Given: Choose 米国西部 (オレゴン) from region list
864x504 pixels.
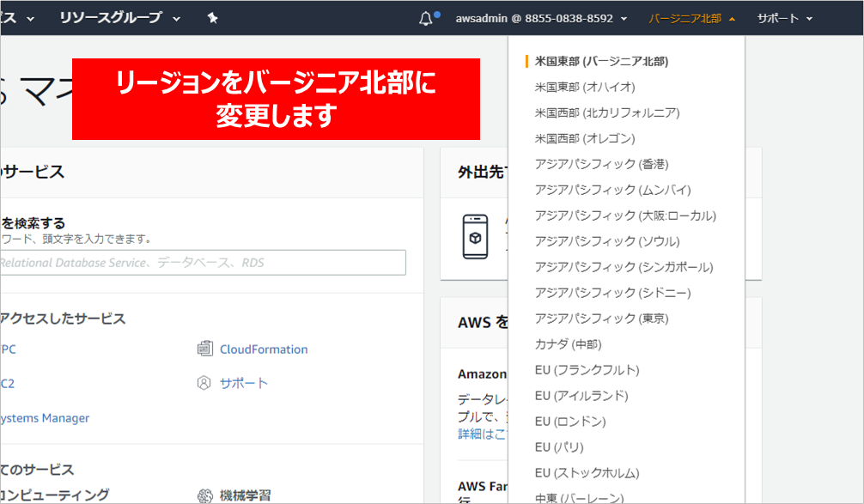Looking at the screenshot, I should click(585, 138).
